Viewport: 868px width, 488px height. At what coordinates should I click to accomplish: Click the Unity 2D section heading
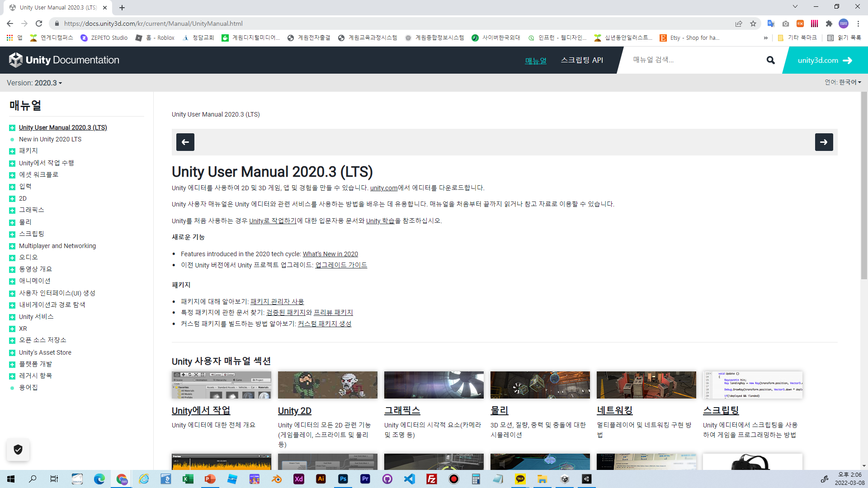point(295,411)
